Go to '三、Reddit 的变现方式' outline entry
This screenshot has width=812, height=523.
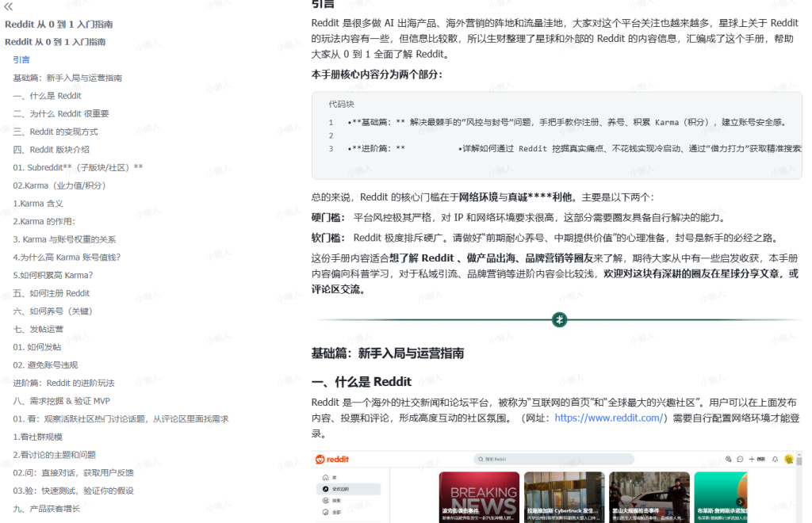[x=56, y=132]
